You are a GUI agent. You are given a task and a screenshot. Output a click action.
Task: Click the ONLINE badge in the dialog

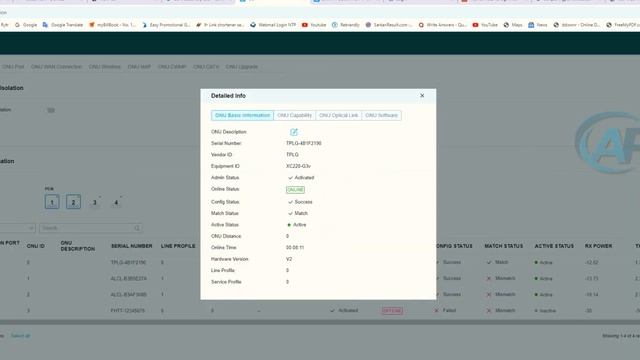pyautogui.click(x=295, y=190)
